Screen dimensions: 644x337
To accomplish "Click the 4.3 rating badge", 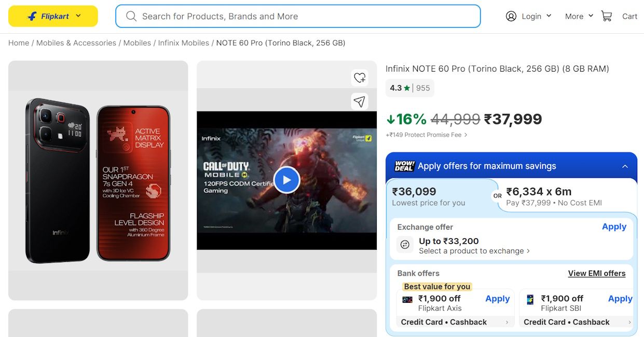I will [x=400, y=88].
